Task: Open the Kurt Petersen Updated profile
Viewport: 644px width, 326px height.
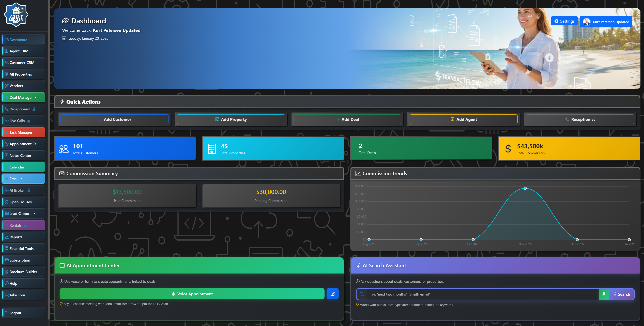Action: (x=606, y=22)
